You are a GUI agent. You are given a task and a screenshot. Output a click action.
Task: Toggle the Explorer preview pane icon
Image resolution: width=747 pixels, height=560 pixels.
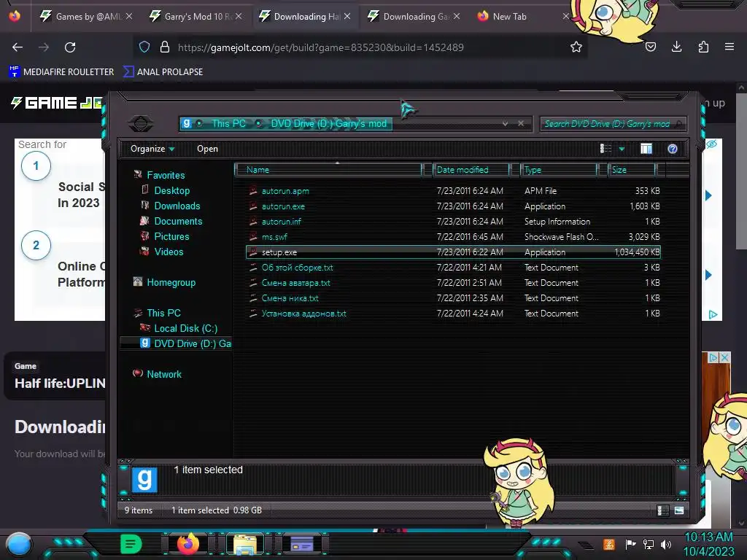click(x=646, y=149)
